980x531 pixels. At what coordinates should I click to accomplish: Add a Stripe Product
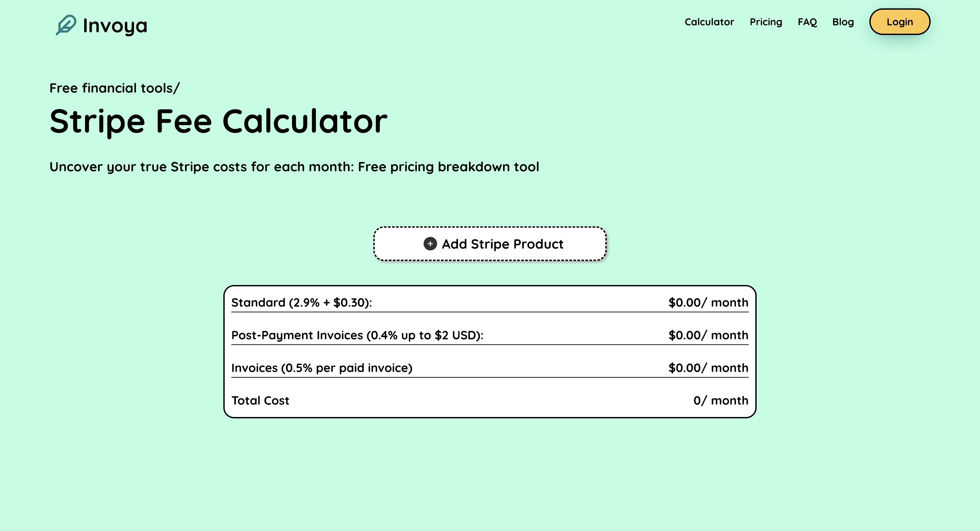(x=490, y=244)
